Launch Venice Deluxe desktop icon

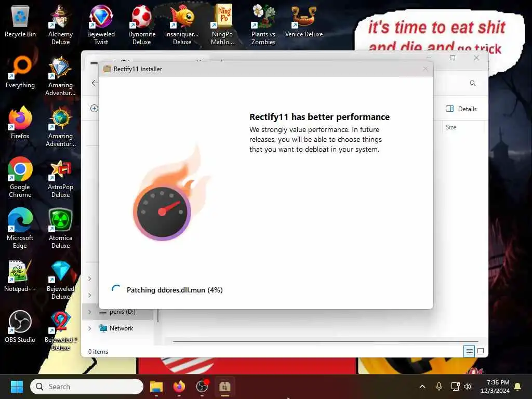click(x=303, y=21)
